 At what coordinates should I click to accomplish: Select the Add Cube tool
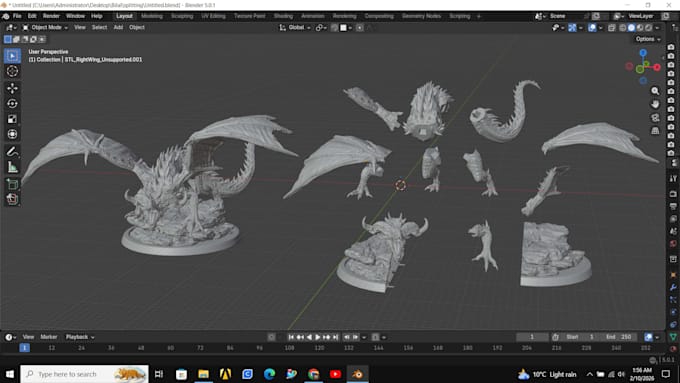pyautogui.click(x=12, y=184)
